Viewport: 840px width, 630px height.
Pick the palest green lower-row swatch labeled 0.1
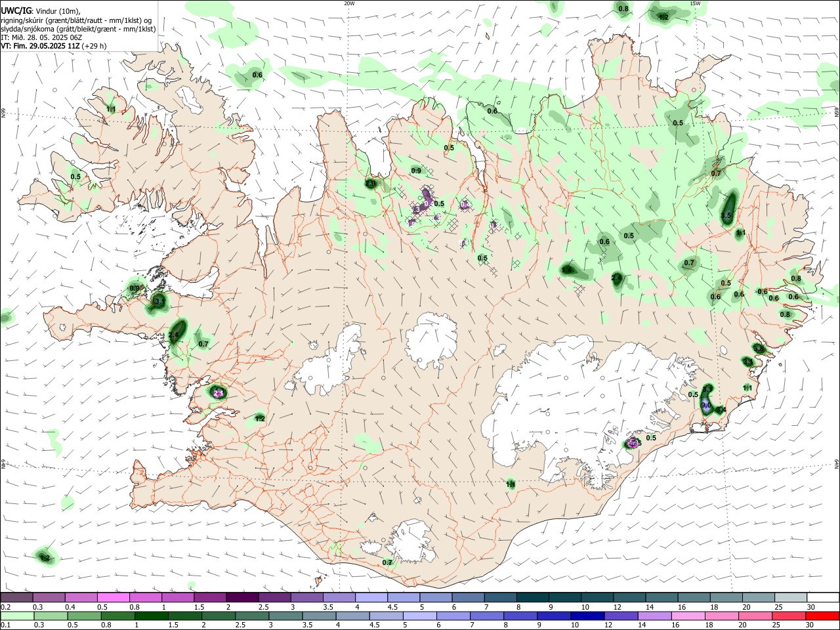(x=17, y=616)
